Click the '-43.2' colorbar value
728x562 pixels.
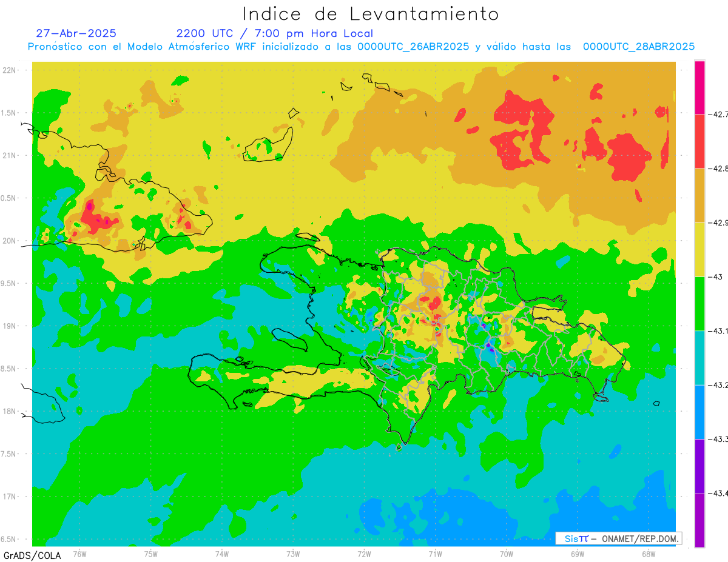[718, 385]
